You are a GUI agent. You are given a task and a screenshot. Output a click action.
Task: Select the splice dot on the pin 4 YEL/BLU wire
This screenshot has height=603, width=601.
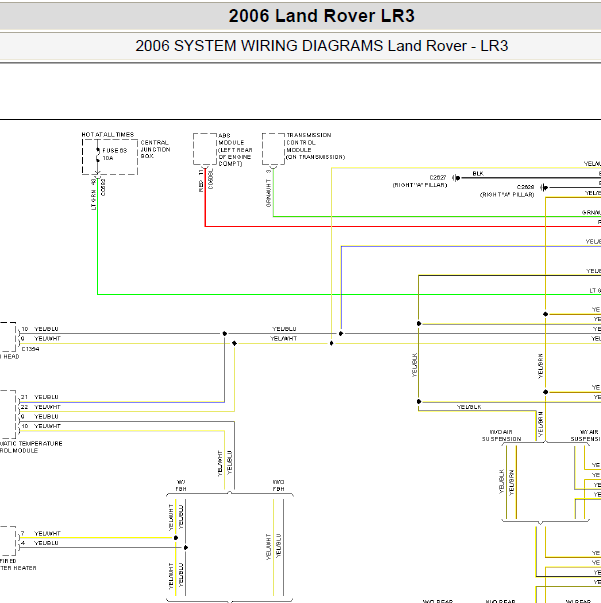pos(186,547)
